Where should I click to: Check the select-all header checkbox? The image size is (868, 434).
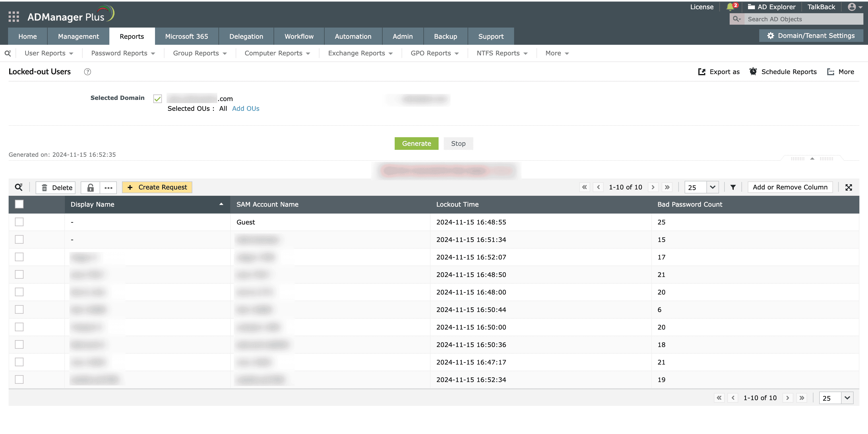point(19,204)
